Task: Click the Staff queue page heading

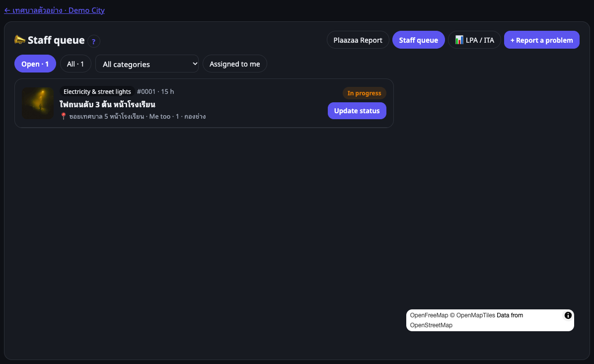Action: (56, 40)
